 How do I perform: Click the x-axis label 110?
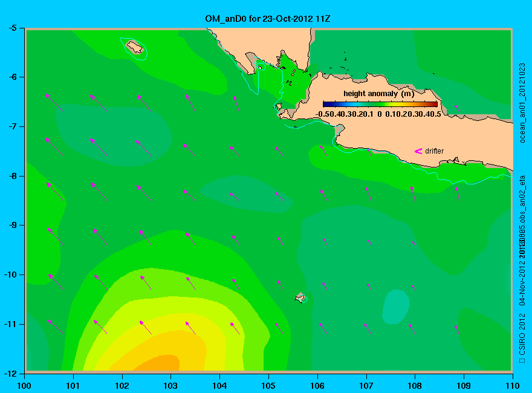(x=512, y=386)
